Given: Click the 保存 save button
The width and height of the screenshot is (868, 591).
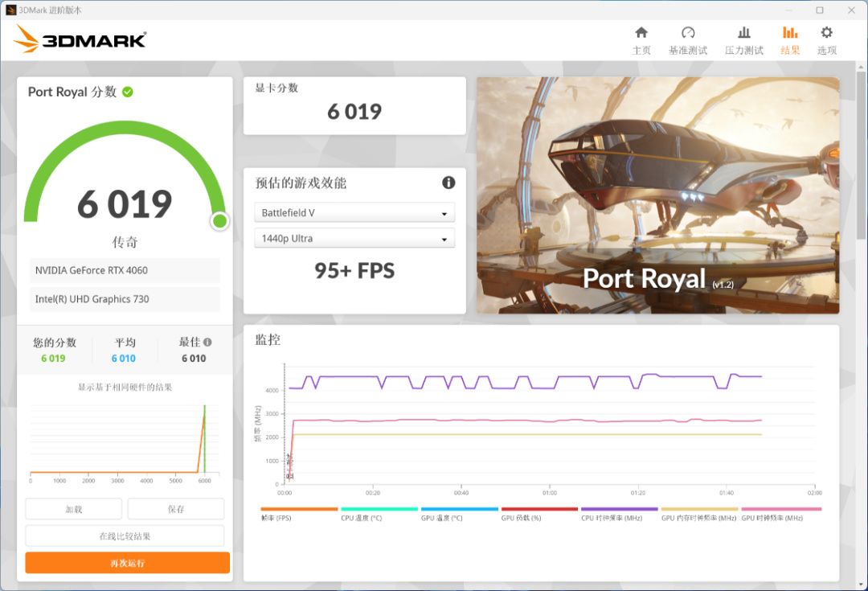Looking at the screenshot, I should (176, 509).
